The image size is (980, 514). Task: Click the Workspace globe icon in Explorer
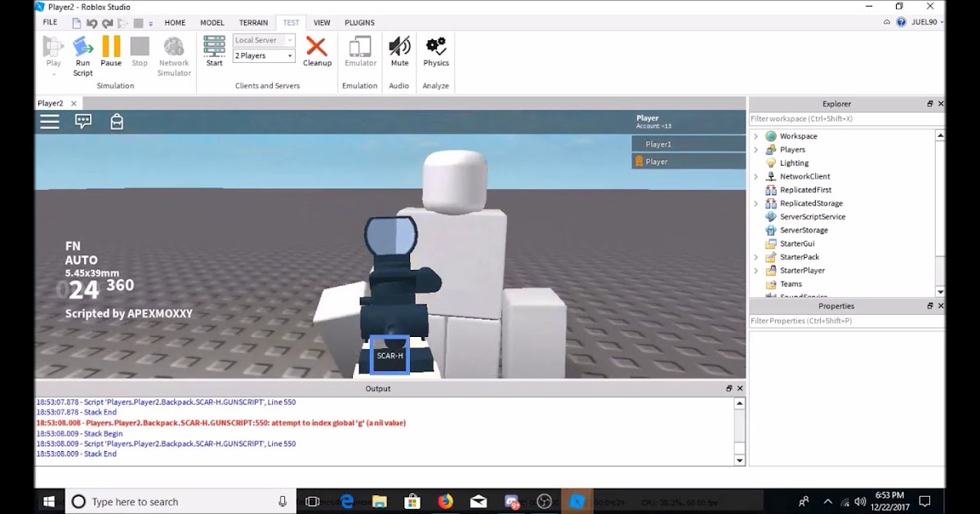770,136
